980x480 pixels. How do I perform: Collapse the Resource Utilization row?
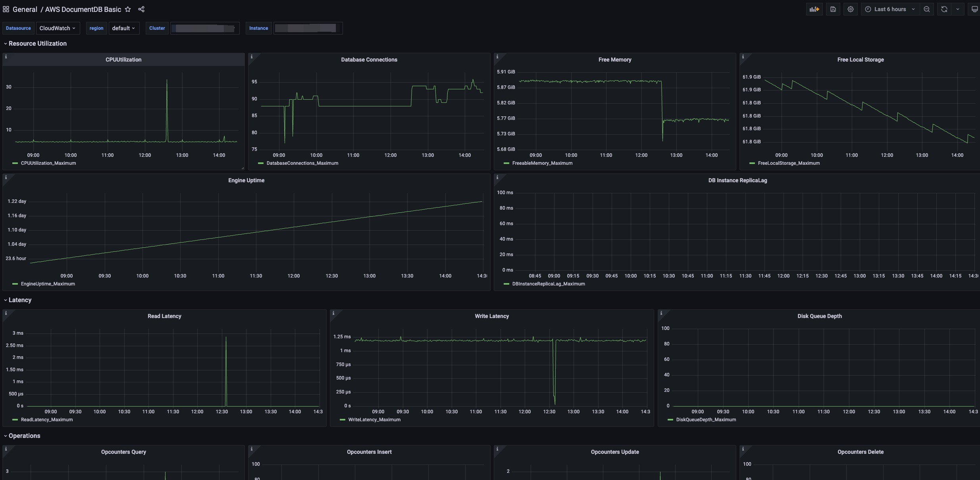[x=37, y=44]
